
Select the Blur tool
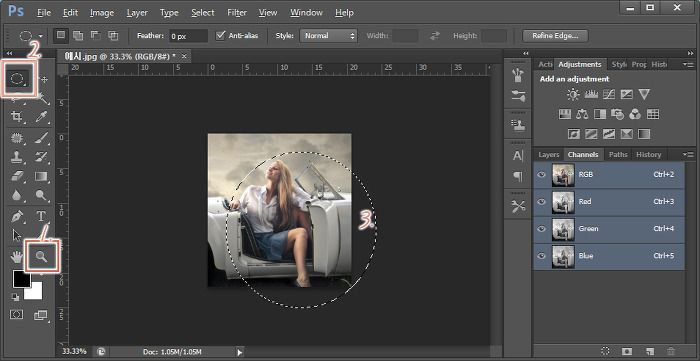click(17, 195)
